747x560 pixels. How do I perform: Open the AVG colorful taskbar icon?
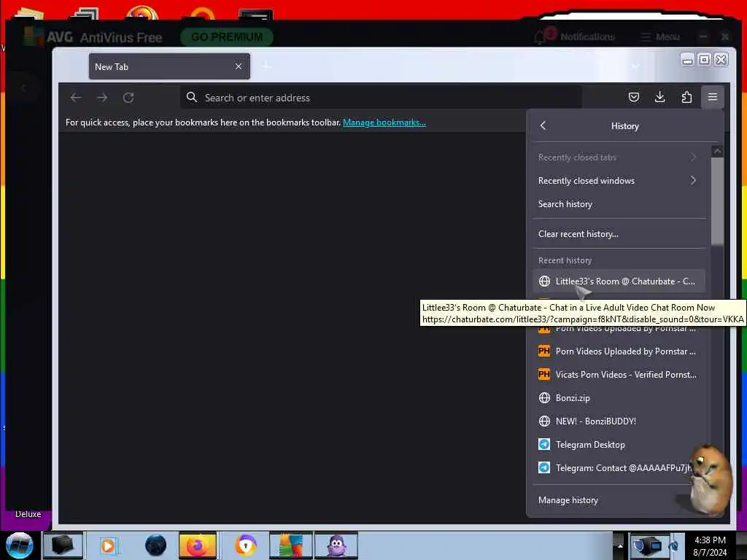click(x=290, y=545)
